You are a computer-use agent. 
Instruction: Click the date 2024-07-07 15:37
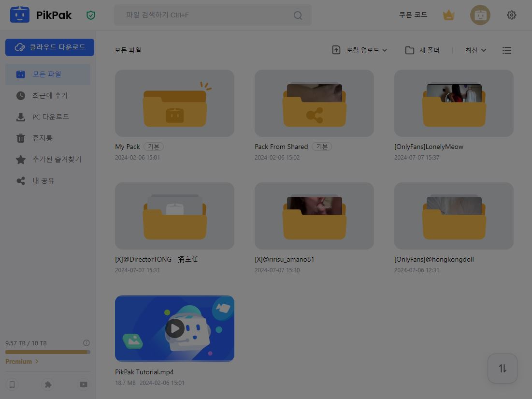click(x=417, y=158)
